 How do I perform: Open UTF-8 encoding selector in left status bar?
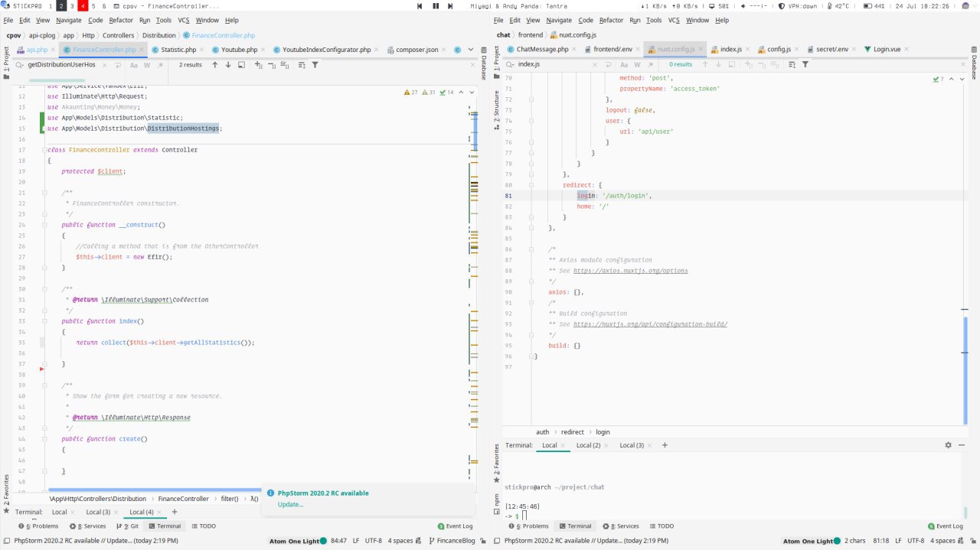[373, 540]
